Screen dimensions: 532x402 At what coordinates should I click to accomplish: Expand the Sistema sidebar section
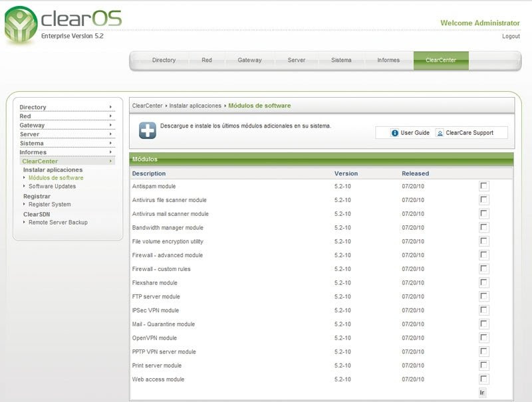[x=67, y=144]
